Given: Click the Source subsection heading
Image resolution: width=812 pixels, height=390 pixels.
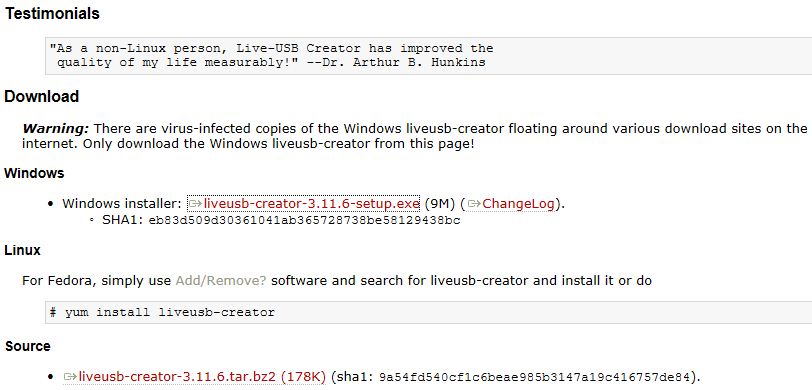Looking at the screenshot, I should (27, 346).
